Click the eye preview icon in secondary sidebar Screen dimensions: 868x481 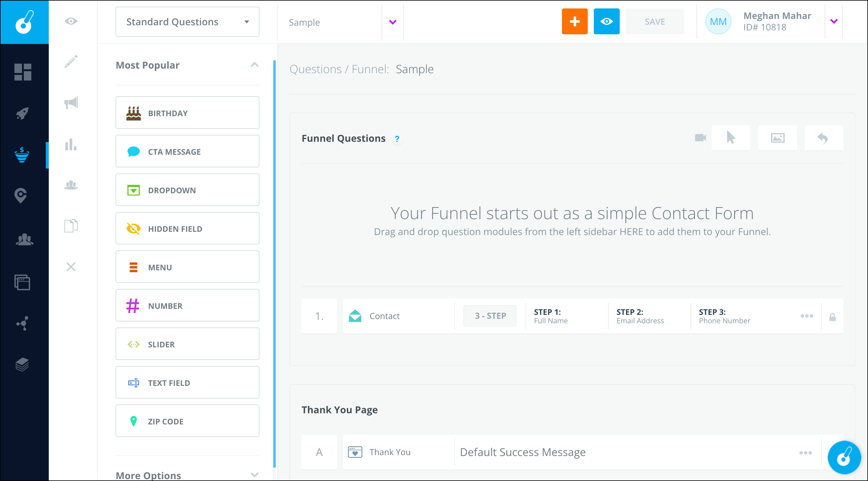(71, 21)
